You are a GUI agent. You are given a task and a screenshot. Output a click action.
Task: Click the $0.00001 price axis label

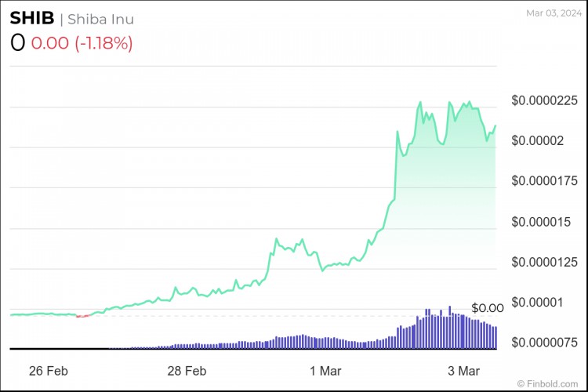(x=537, y=302)
